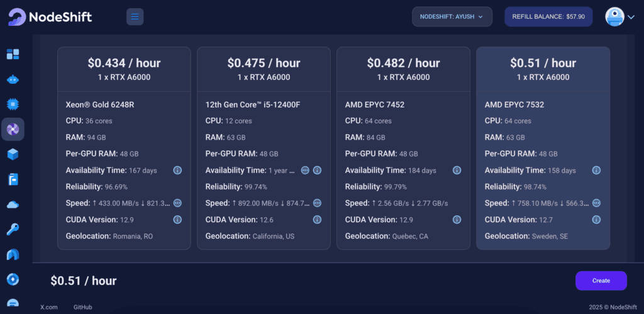Click Reliability 96.69% value
Viewport: 644px width, 314px height.
(116, 187)
